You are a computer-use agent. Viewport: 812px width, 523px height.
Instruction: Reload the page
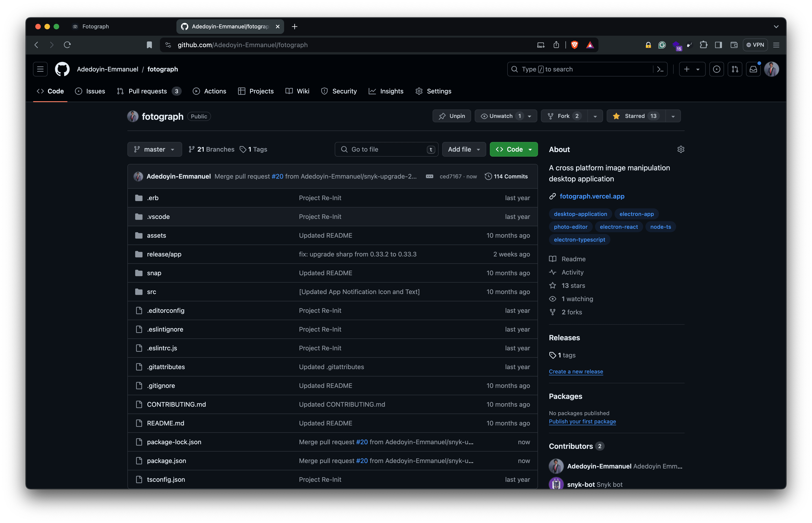click(x=67, y=45)
